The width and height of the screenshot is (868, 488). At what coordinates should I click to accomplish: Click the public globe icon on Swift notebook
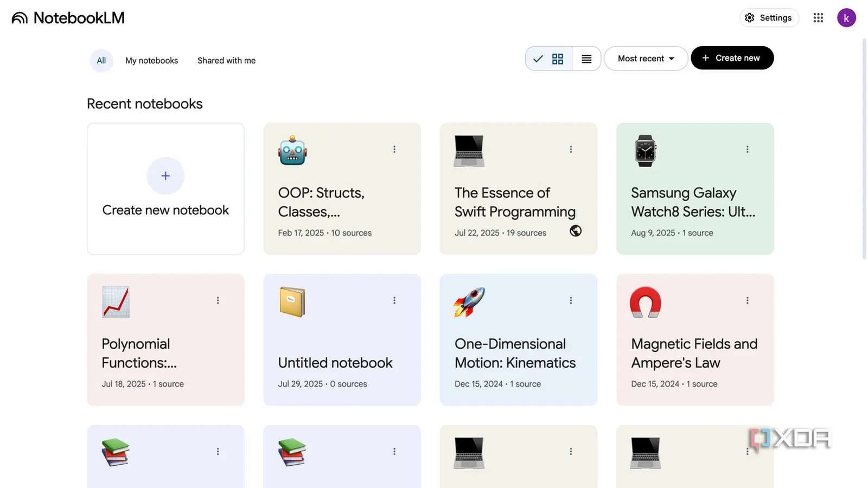[576, 231]
